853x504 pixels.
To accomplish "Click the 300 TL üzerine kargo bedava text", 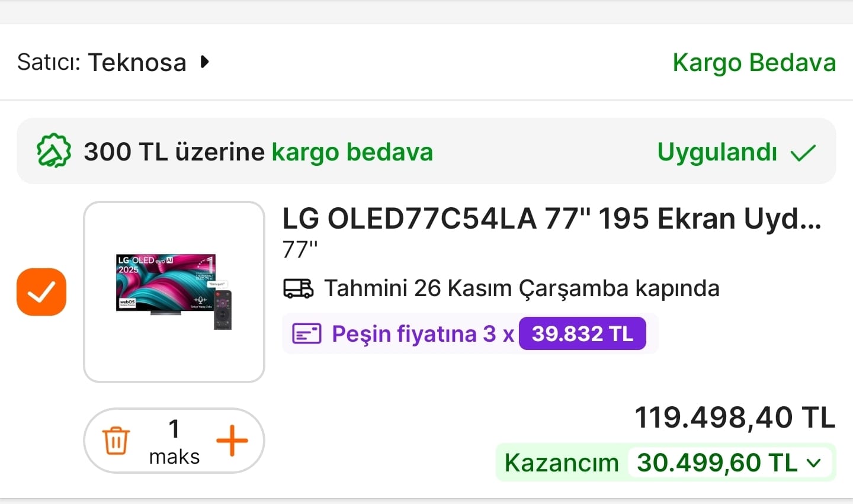I will [x=258, y=152].
